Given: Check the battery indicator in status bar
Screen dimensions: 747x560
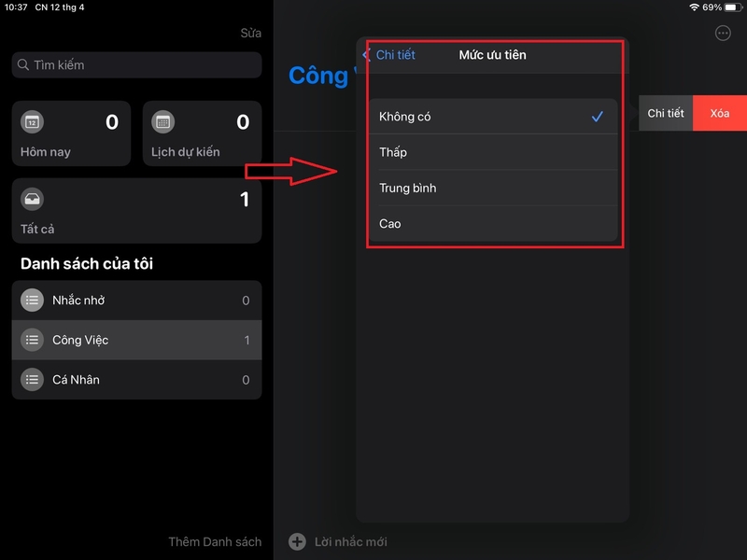Looking at the screenshot, I should (733, 7).
